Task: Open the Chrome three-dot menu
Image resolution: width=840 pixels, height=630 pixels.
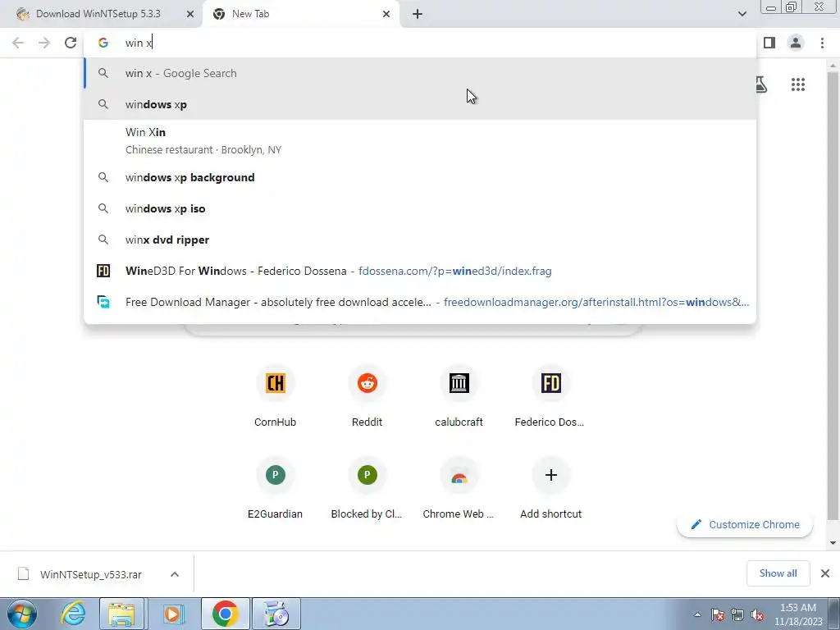Action: (822, 43)
